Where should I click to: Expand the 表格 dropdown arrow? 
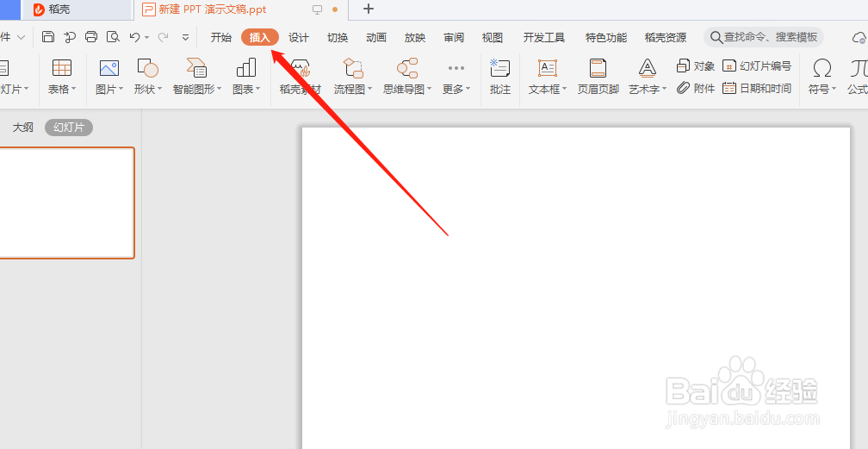[x=74, y=90]
